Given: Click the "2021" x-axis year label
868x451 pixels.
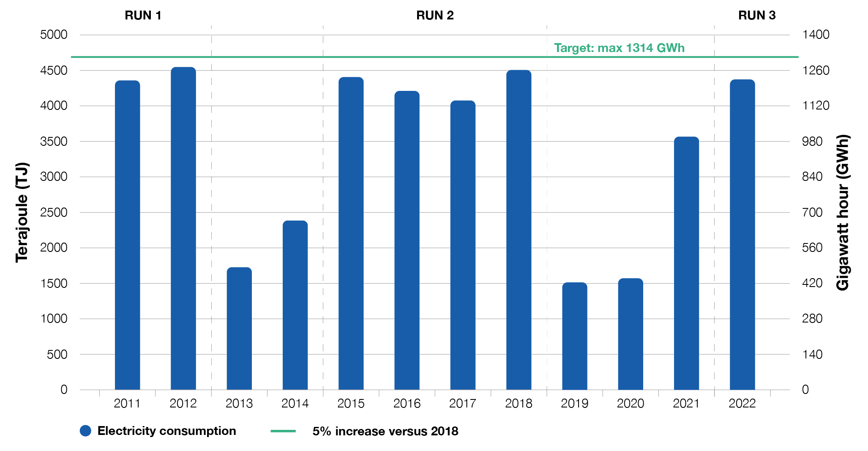Looking at the screenshot, I should 686,403.
